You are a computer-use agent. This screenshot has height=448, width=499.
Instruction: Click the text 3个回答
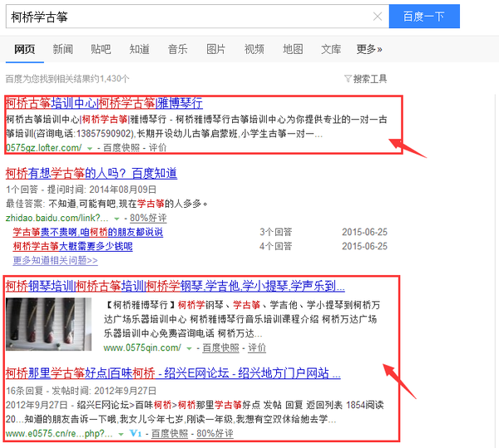tap(275, 232)
